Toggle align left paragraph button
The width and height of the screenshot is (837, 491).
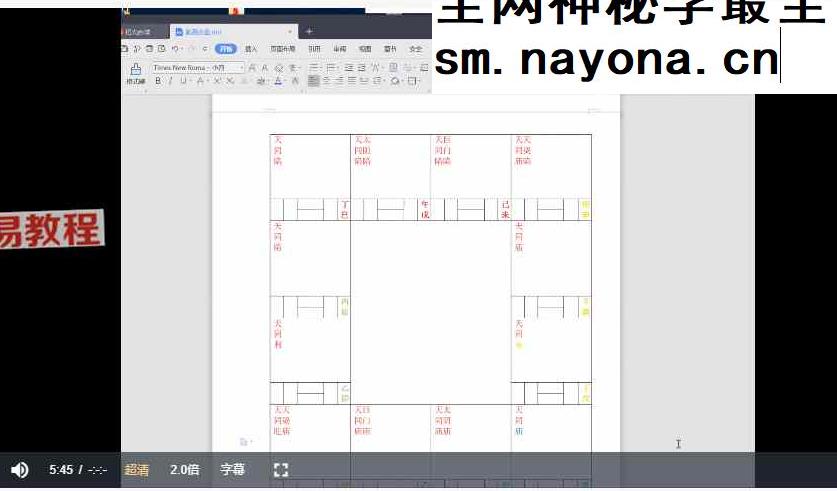(314, 81)
